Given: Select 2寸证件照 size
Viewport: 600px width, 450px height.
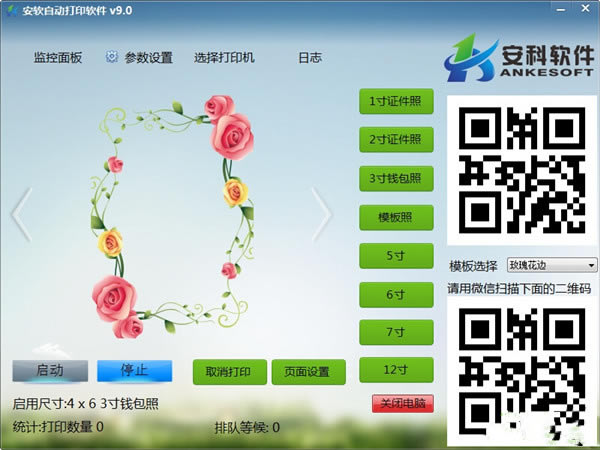Looking at the screenshot, I should click(396, 140).
